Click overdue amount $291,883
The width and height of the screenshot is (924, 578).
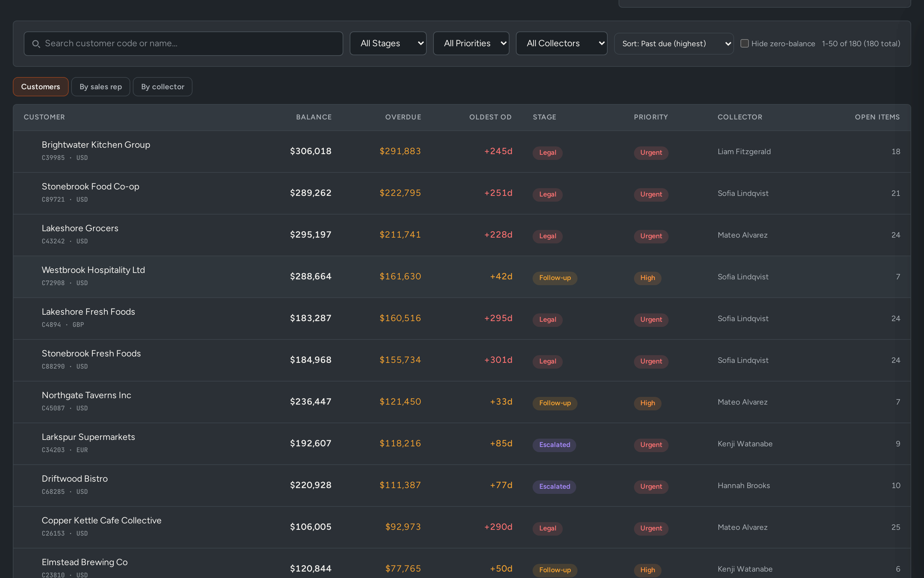[x=400, y=151]
